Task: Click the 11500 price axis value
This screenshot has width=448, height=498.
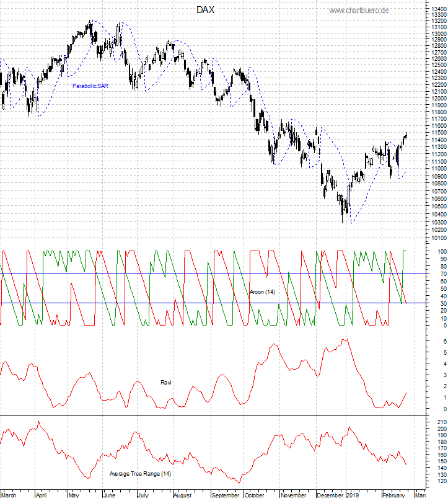Action: pyautogui.click(x=439, y=133)
